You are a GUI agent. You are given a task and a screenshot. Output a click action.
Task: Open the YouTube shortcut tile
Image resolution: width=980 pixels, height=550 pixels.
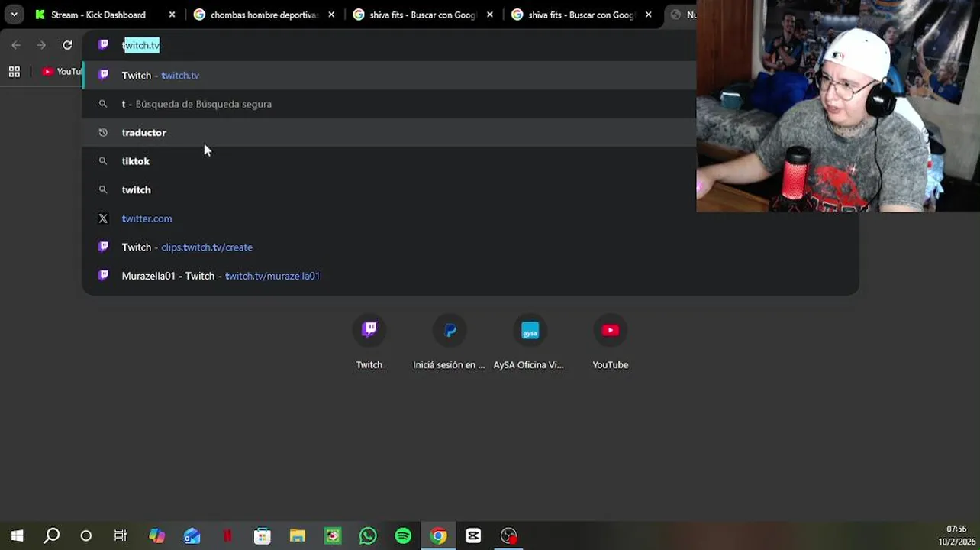tap(610, 342)
